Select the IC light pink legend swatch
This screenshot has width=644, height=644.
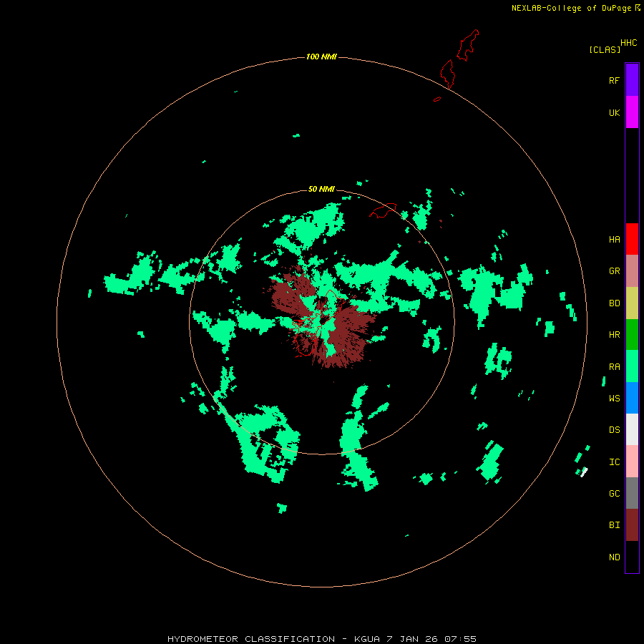coord(632,462)
